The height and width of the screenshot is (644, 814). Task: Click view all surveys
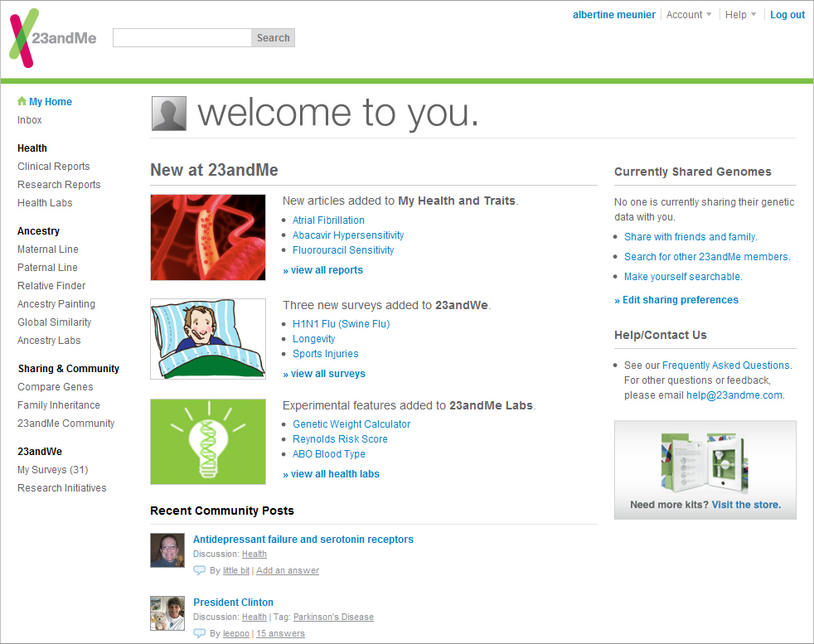(324, 374)
